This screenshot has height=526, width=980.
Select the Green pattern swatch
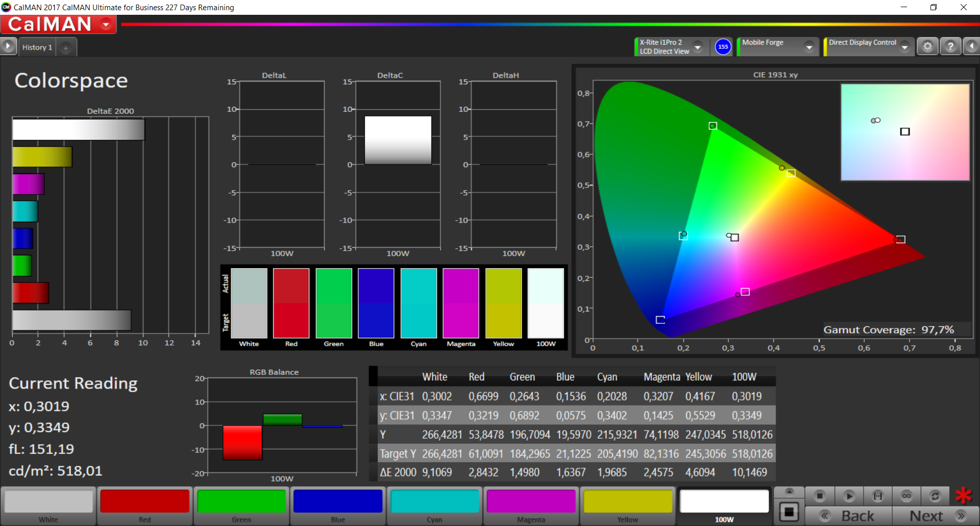coord(241,506)
